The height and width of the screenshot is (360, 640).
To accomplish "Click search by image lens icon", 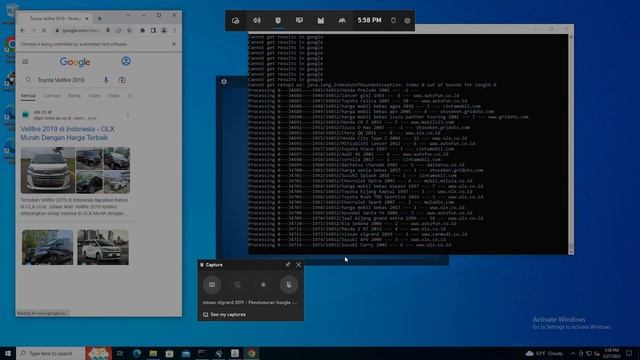I will [x=122, y=80].
